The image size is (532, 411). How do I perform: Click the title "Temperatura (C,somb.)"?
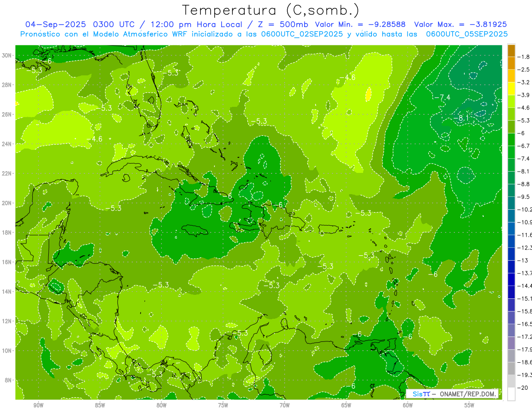pos(271,10)
